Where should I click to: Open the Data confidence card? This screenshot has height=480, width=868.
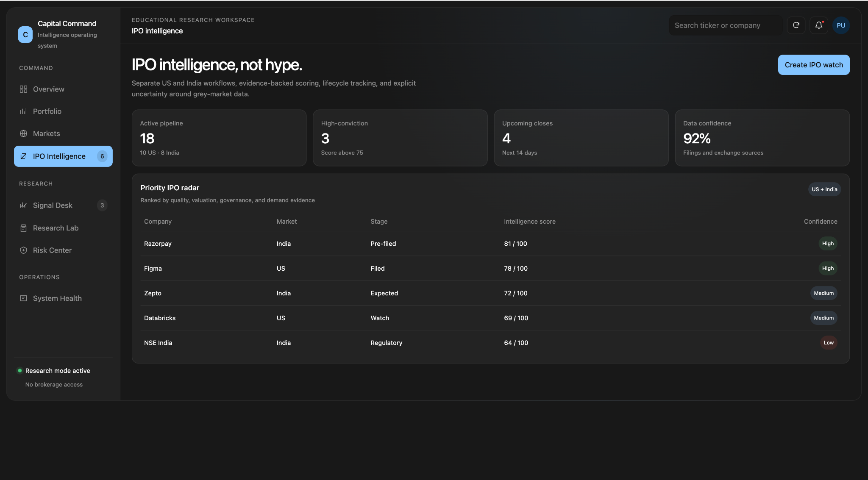click(762, 138)
